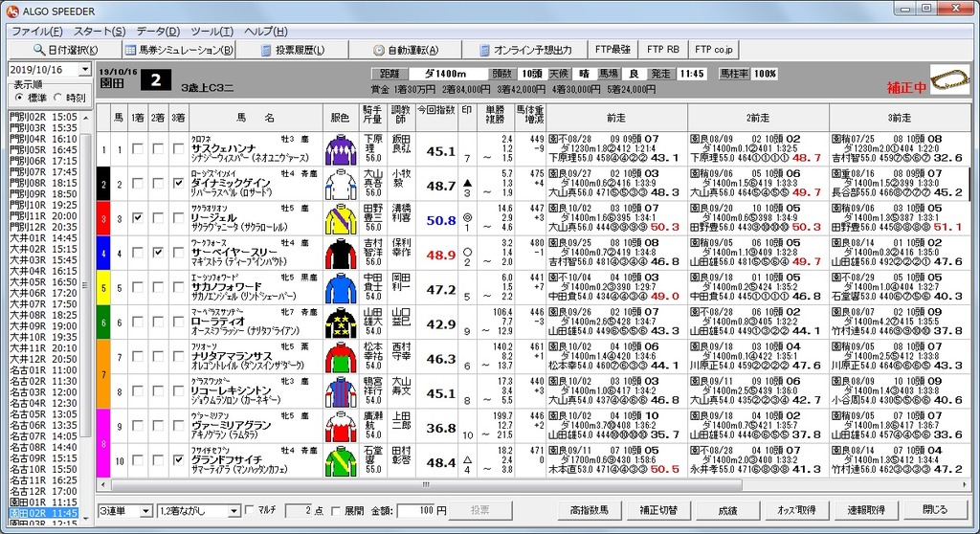
Task: Click the ALGO SPEEDER app icon in title bar
Action: click(11, 11)
